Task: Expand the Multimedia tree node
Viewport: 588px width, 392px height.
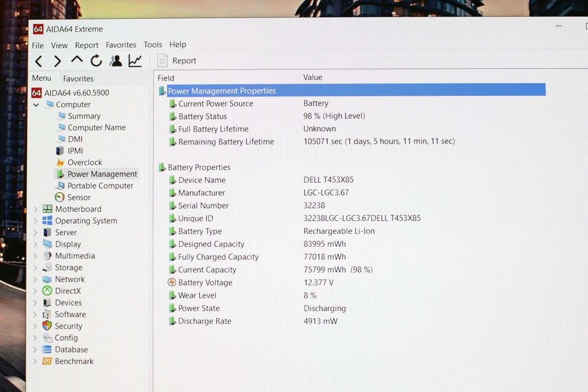Action: coord(36,256)
